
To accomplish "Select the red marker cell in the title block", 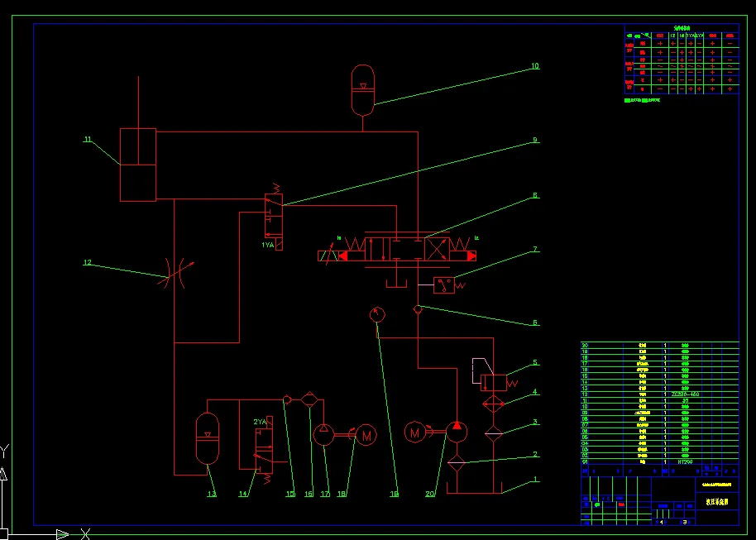I will [621, 504].
